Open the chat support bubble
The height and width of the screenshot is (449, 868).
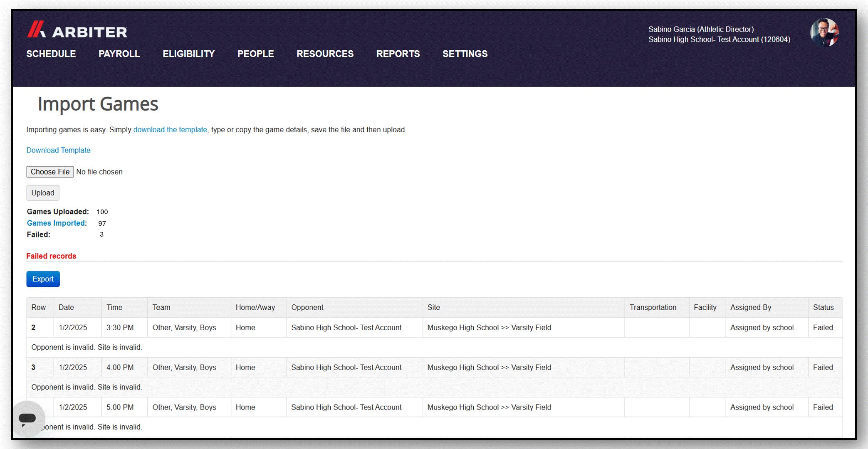point(27,418)
